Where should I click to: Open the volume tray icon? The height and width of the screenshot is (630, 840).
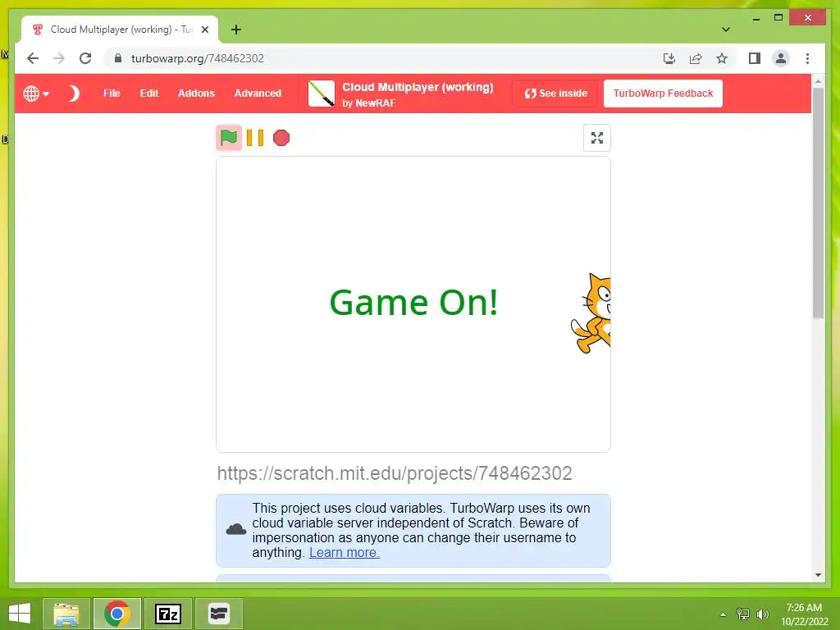tap(763, 614)
